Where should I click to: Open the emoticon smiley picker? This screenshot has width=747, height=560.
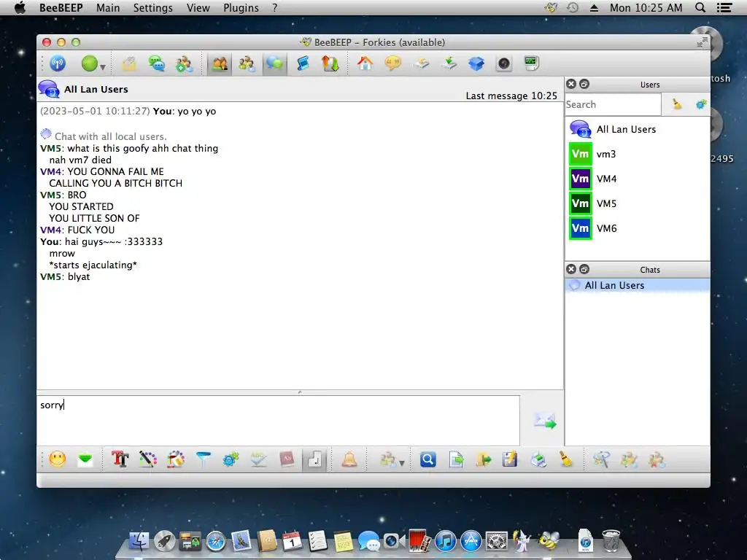58,459
